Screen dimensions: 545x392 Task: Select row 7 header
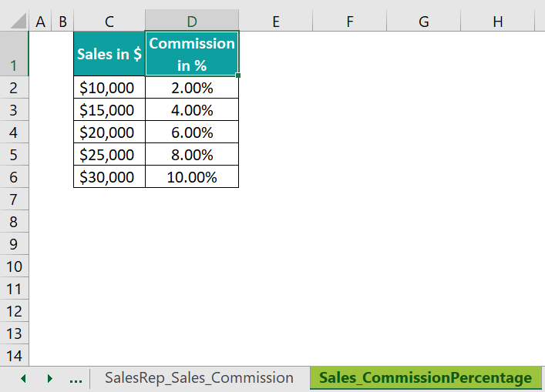pos(14,199)
